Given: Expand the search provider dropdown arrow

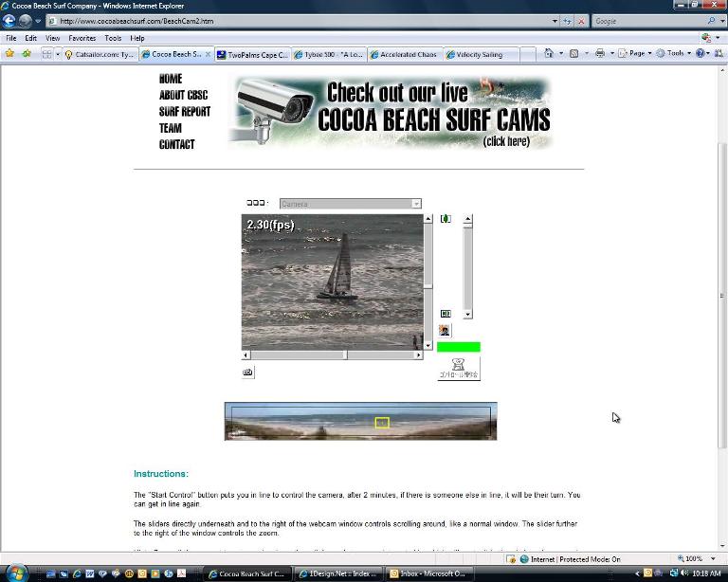Looking at the screenshot, I should tap(722, 21).
